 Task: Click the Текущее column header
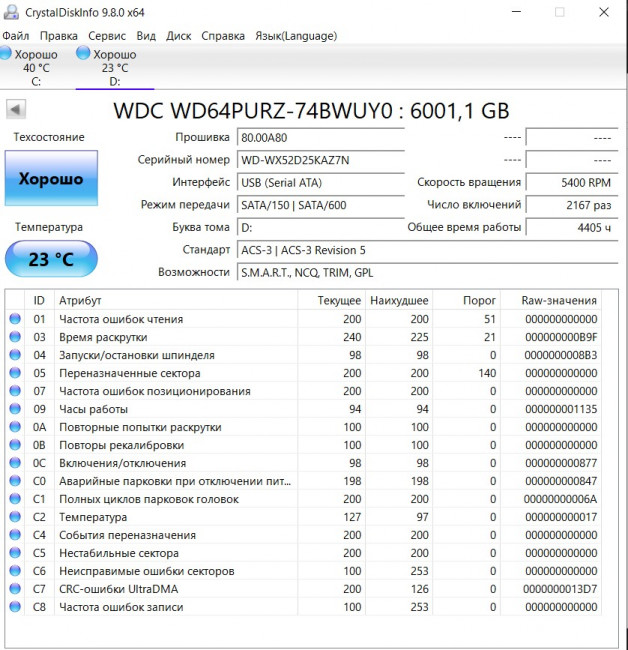[331, 300]
